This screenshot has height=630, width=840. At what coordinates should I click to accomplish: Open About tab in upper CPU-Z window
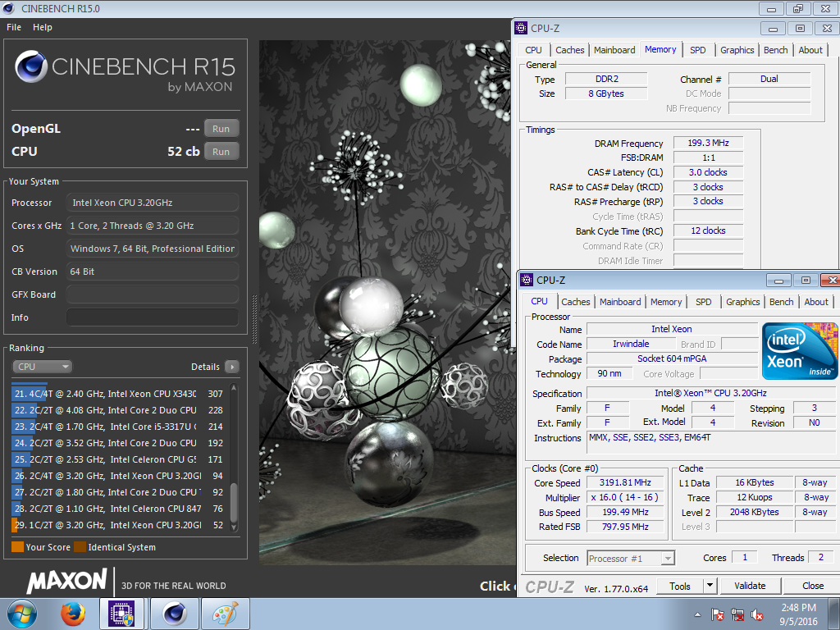[x=810, y=50]
